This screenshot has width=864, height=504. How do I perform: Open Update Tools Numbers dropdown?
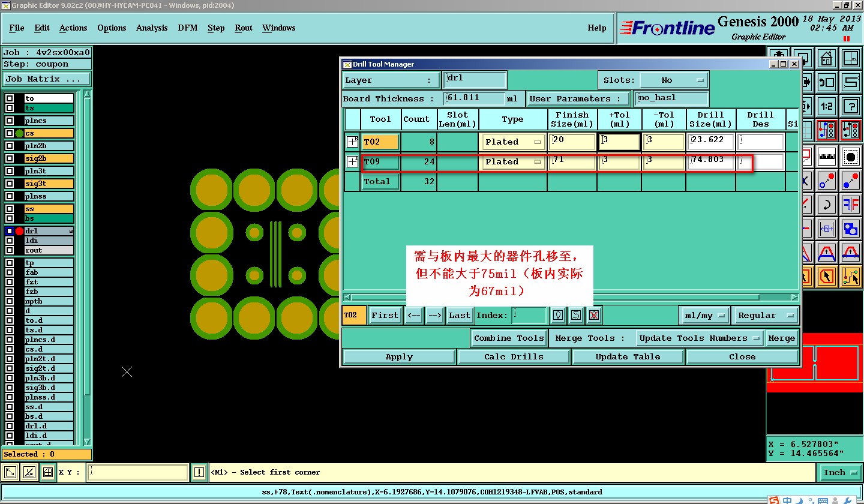[x=700, y=338]
